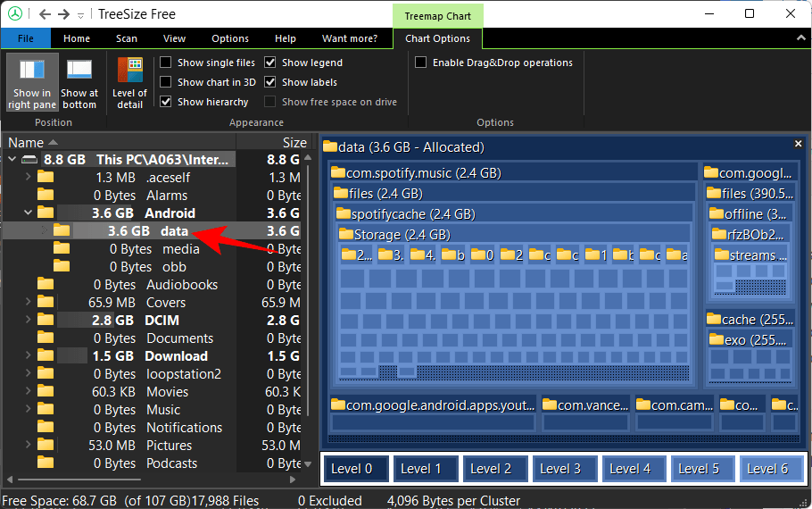Click spotifycache folder icon in treemap
The width and height of the screenshot is (812, 509).
click(x=344, y=213)
